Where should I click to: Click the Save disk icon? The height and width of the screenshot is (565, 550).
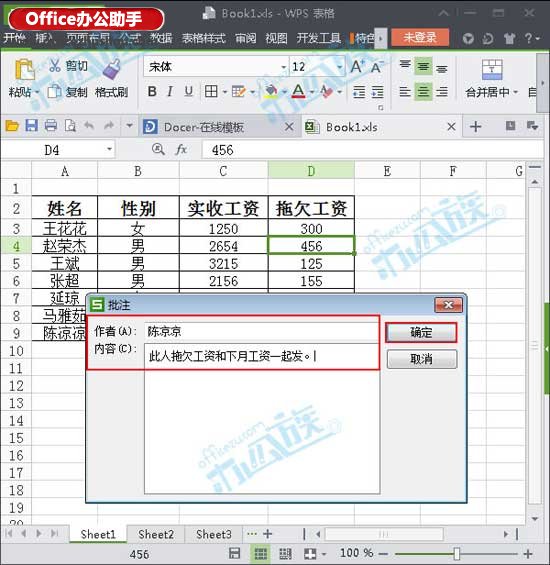tap(31, 125)
